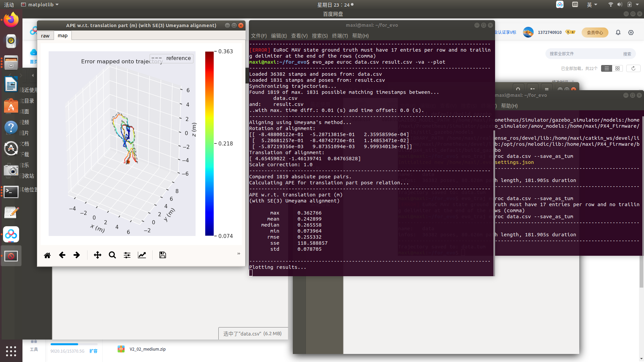Switch to grid view in Baidu Netdisk

click(618, 68)
